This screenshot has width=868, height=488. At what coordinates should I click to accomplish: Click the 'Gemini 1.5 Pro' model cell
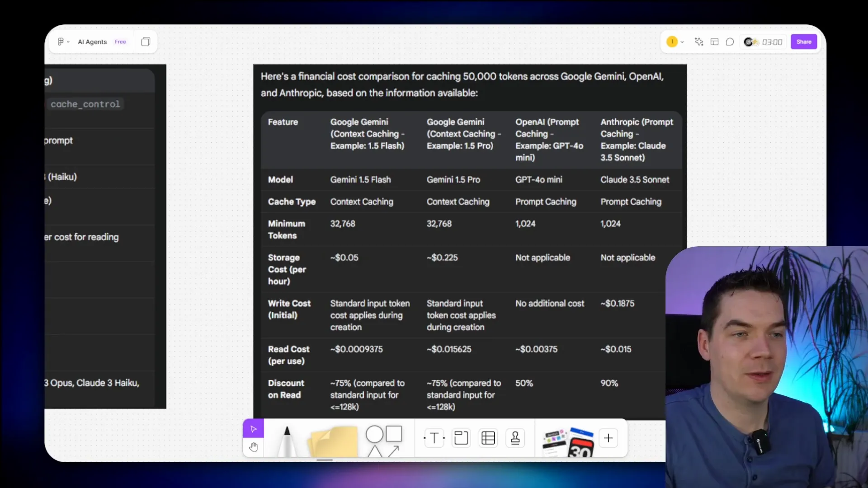click(x=453, y=179)
